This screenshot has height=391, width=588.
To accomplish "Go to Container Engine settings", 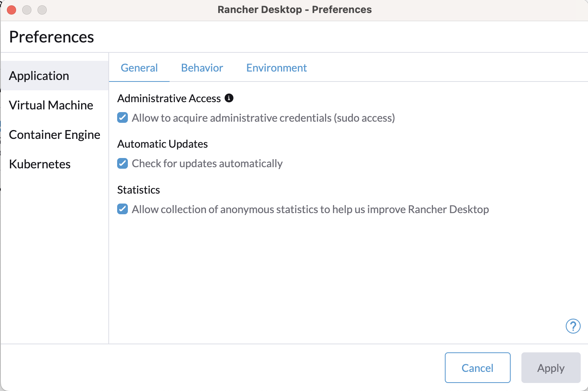I will 55,135.
